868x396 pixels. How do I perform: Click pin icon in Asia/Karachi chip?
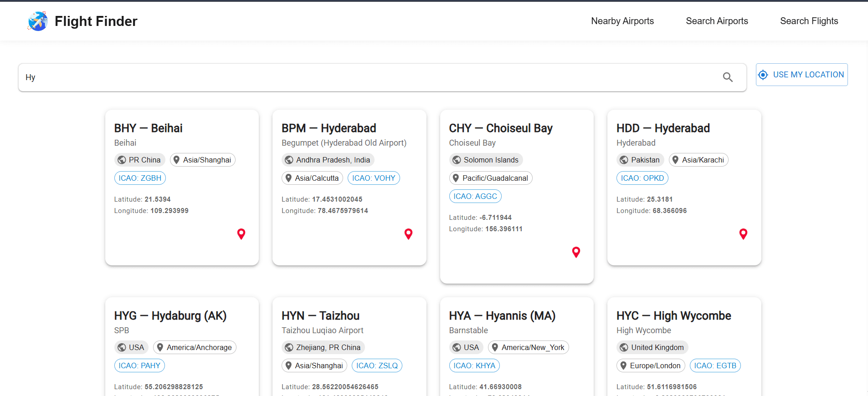(675, 160)
